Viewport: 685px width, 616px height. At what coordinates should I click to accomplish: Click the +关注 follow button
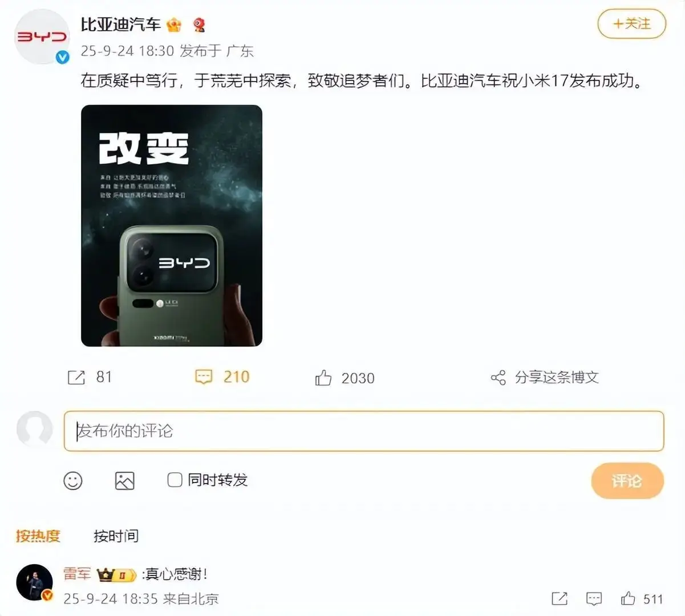631,24
